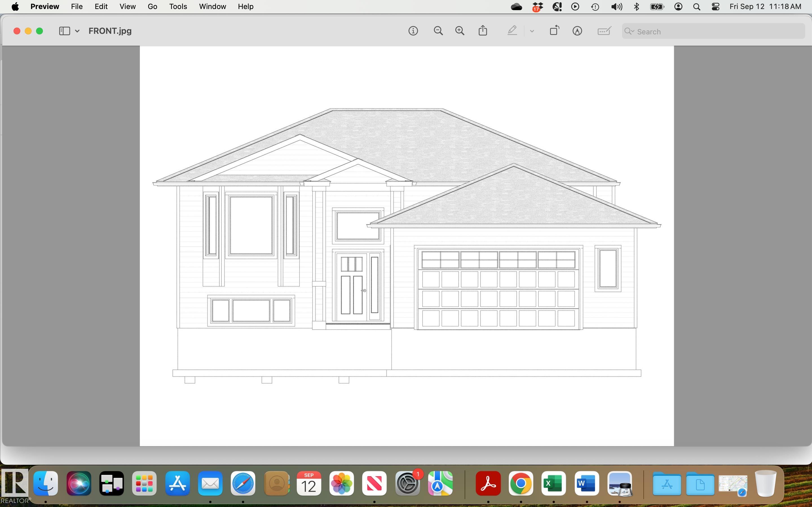
Task: Zoom out using the minus magnifier icon
Action: [x=438, y=31]
